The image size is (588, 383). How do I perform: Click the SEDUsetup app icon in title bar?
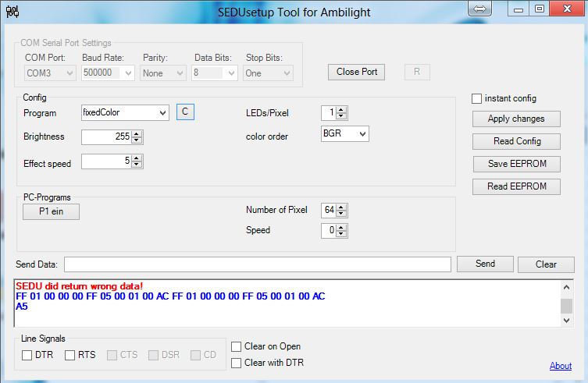click(12, 12)
